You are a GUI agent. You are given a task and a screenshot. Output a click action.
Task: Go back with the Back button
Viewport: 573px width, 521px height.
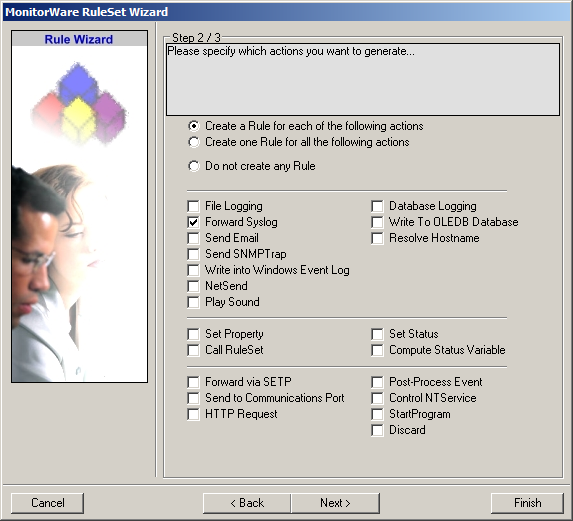(x=247, y=503)
